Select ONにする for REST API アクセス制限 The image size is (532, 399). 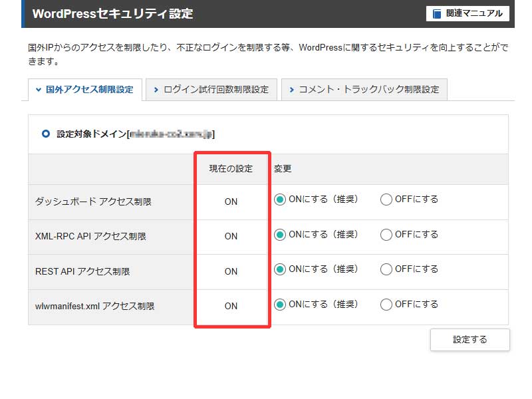pos(279,269)
